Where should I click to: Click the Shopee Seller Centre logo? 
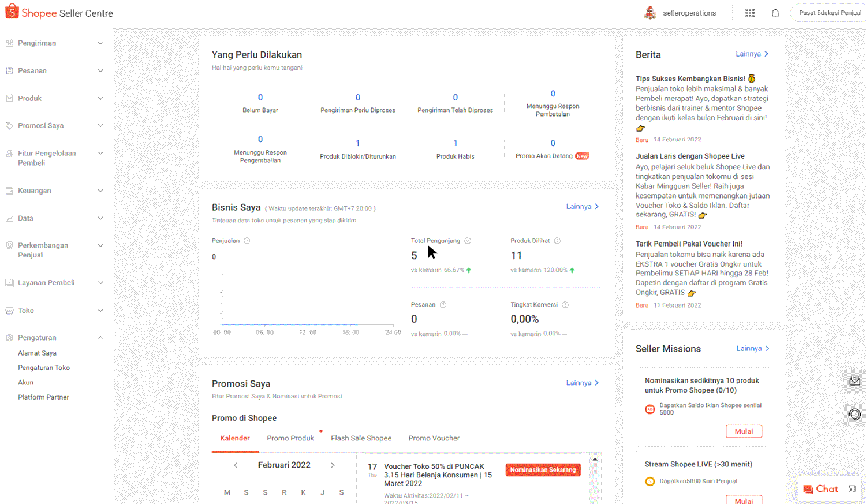click(59, 13)
